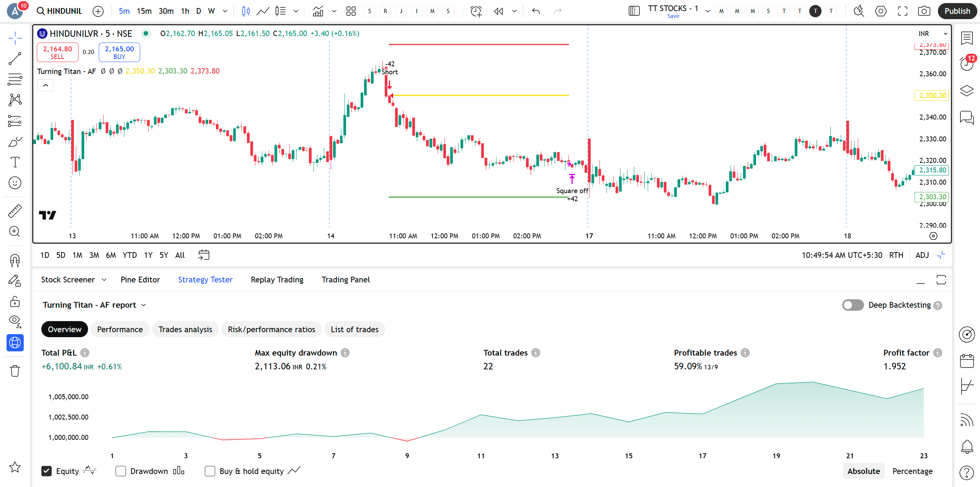Switch to Strategy Tester tab

(205, 280)
